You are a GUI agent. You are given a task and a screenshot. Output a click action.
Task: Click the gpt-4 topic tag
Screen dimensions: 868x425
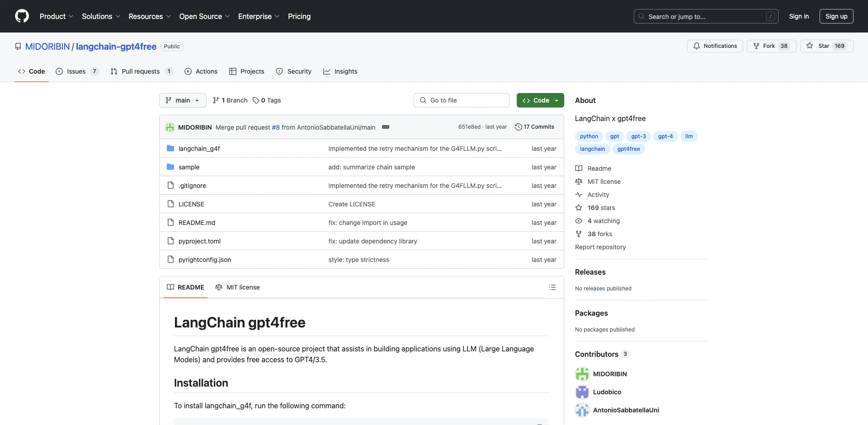(x=665, y=136)
